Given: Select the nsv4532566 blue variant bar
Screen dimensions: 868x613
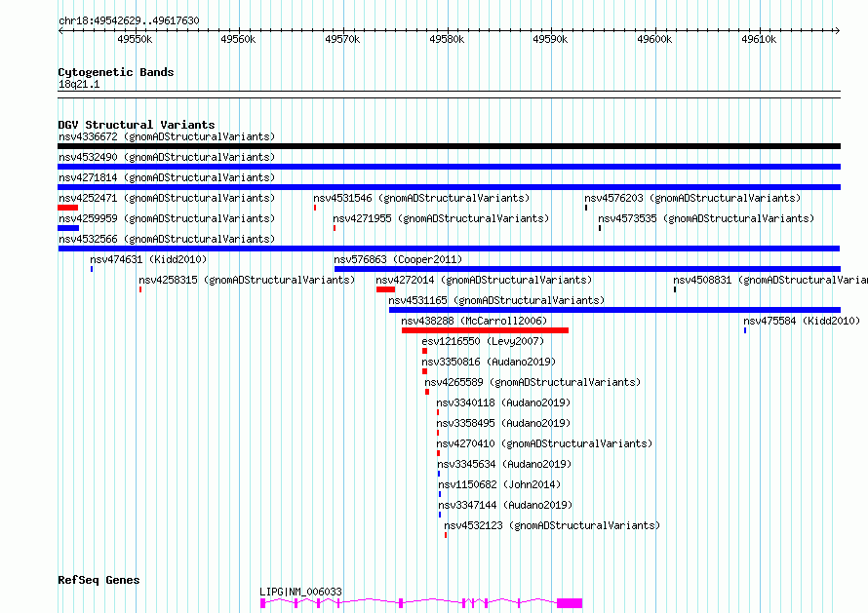Looking at the screenshot, I should (449, 249).
